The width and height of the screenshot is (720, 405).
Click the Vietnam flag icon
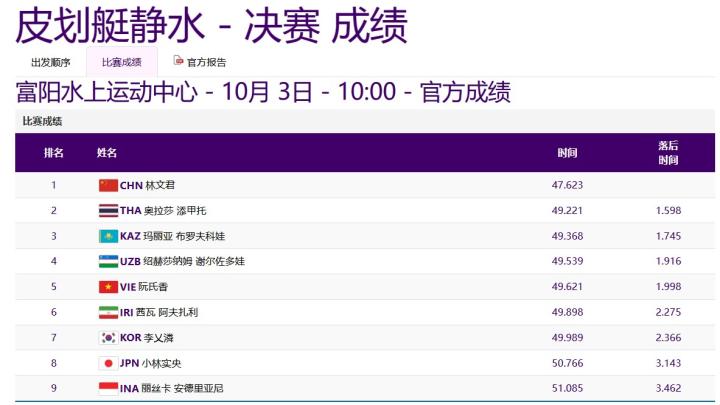(x=108, y=287)
